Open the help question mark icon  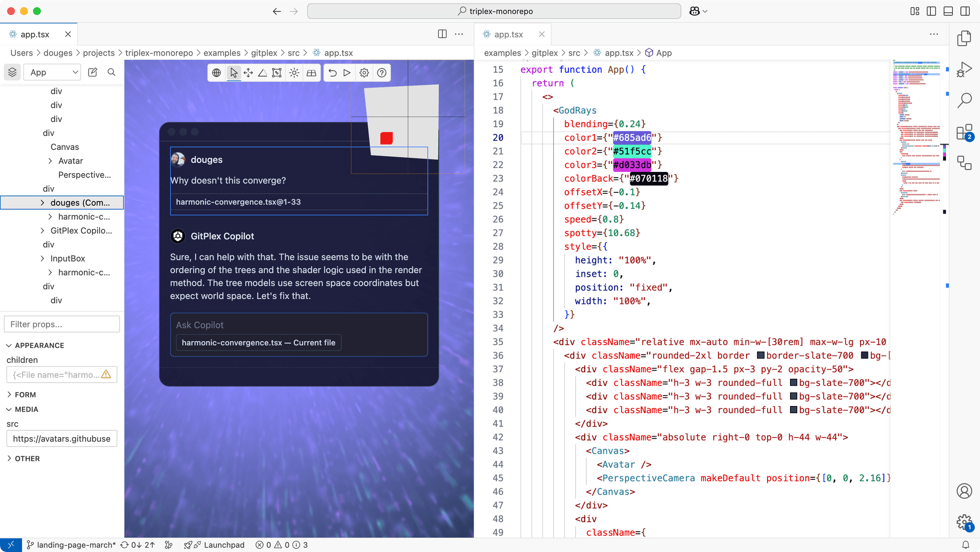(381, 72)
